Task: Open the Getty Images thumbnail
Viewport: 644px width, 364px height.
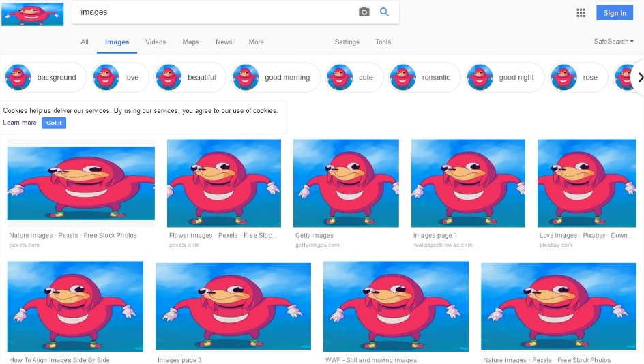Action: 346,183
